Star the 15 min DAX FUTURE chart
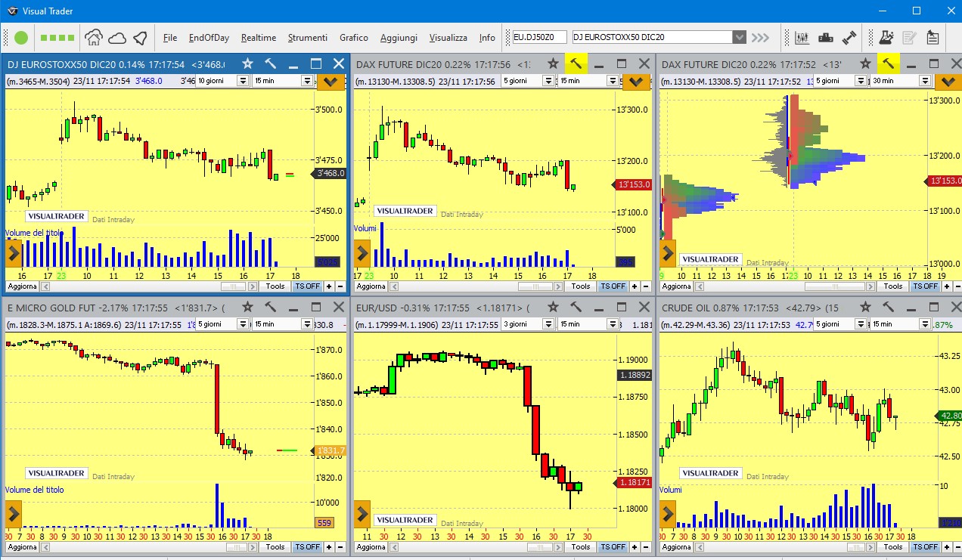Viewport: 962px width, 560px height. pos(553,64)
